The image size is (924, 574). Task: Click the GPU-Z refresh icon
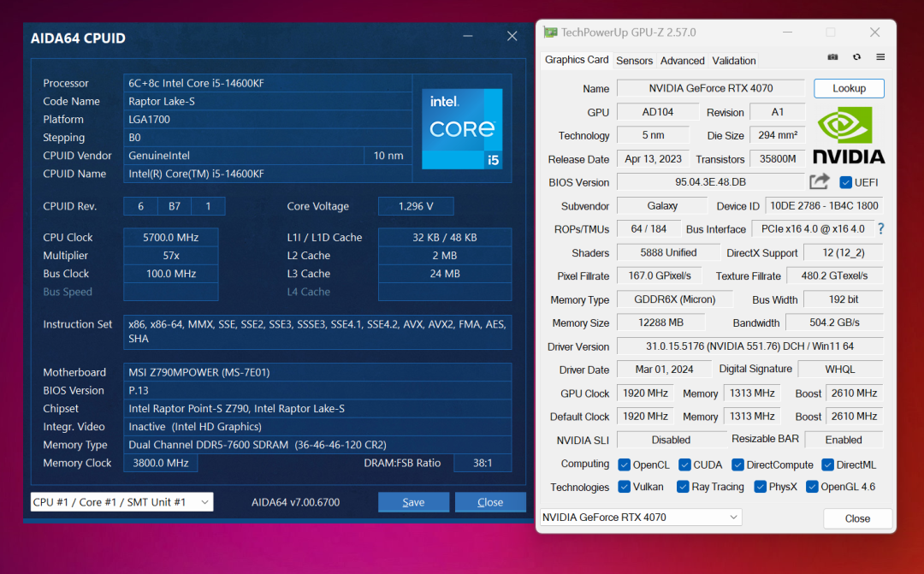pos(856,57)
